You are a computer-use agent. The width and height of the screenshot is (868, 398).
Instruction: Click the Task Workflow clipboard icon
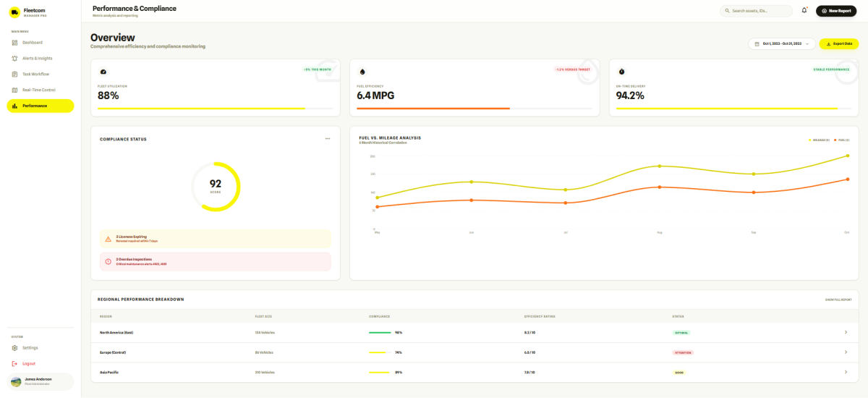(14, 75)
